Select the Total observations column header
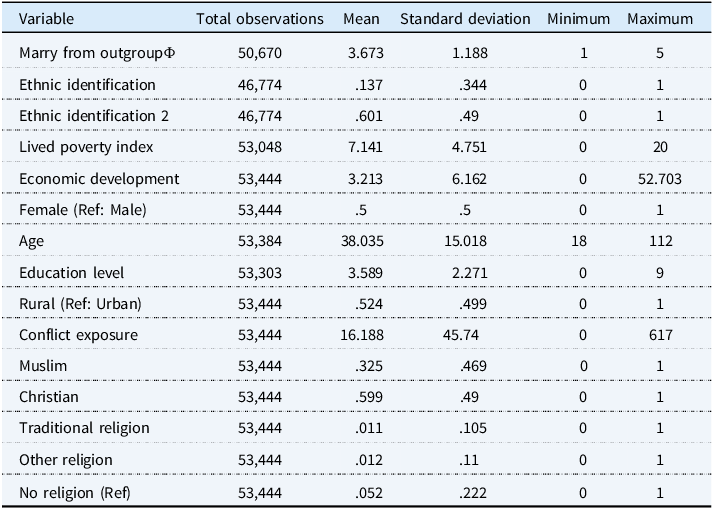This screenshot has height=509, width=713. click(260, 19)
